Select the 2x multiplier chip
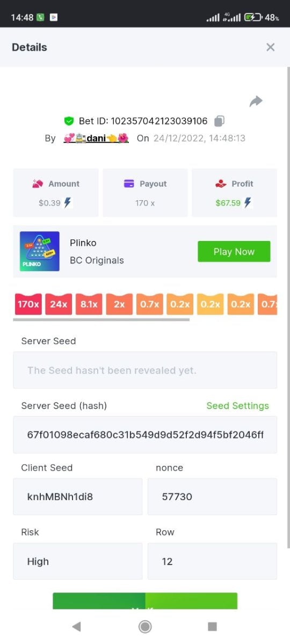Screen dimensions: 290x644 (119, 304)
